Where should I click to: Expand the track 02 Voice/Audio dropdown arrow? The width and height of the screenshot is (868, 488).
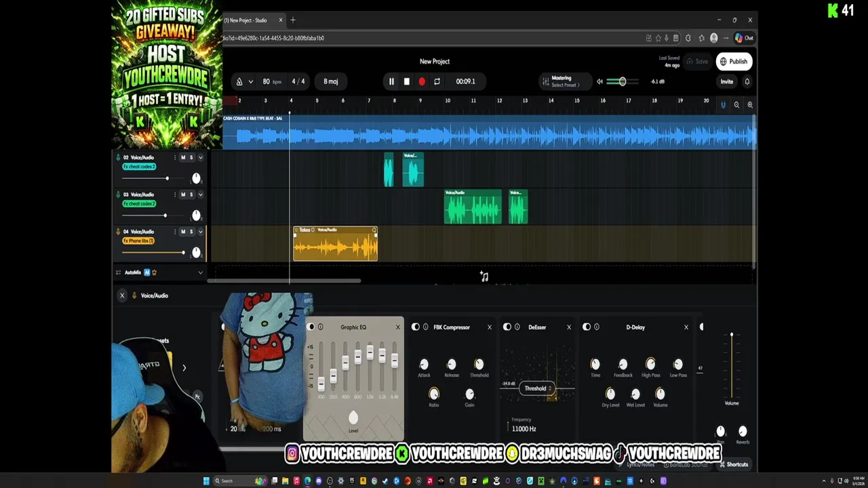(x=200, y=157)
